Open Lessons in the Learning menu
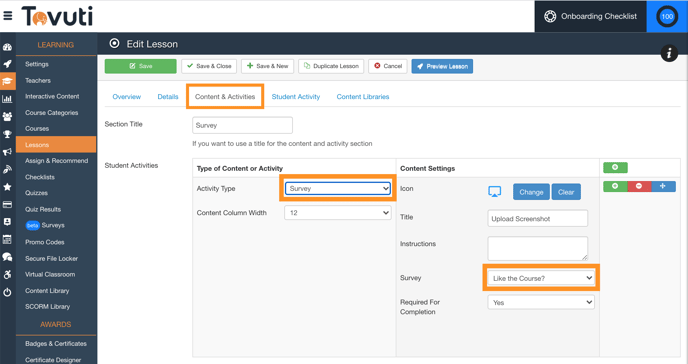Image resolution: width=688 pixels, height=364 pixels. click(x=56, y=145)
